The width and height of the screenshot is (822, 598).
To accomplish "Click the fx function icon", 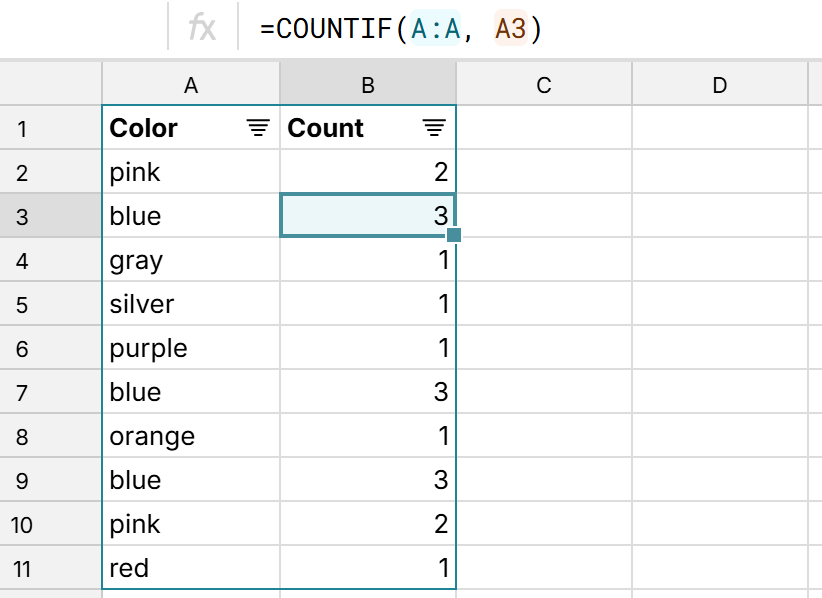I will click(x=202, y=29).
